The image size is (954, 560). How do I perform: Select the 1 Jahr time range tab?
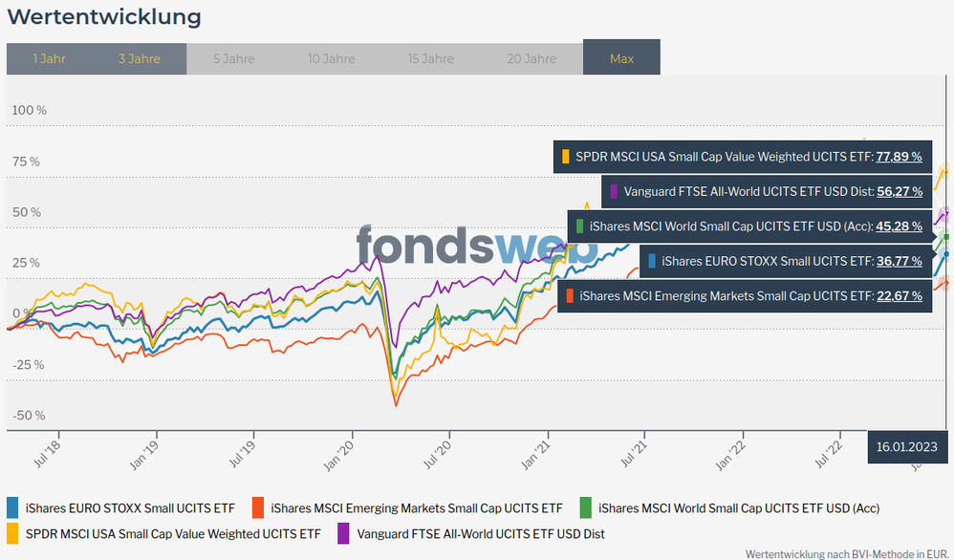point(49,58)
